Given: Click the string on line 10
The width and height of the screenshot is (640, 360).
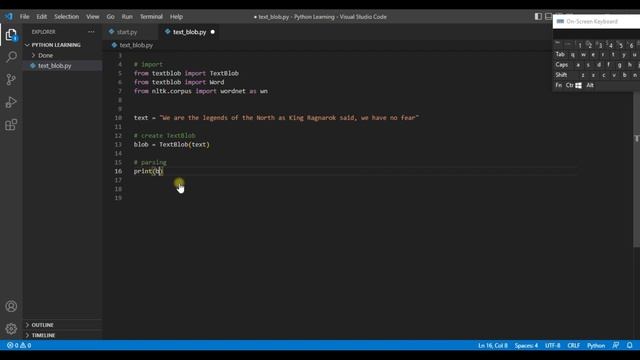Looking at the screenshot, I should (289, 118).
